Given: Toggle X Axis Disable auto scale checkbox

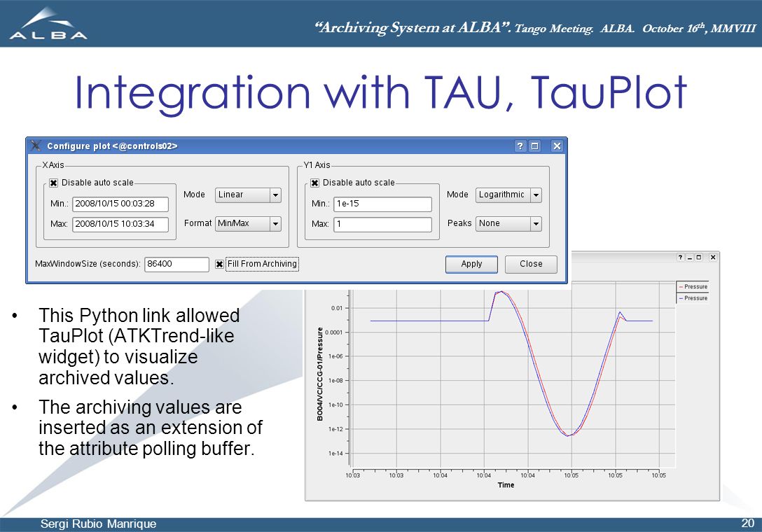Looking at the screenshot, I should click(54, 183).
